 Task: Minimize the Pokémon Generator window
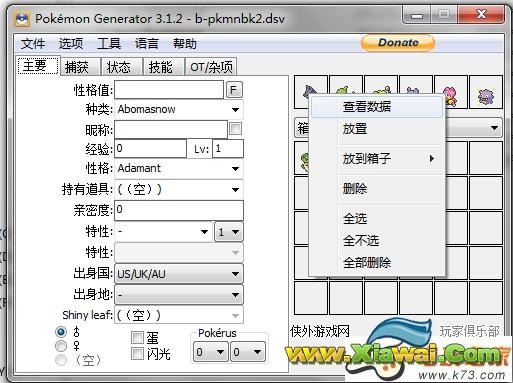point(417,15)
